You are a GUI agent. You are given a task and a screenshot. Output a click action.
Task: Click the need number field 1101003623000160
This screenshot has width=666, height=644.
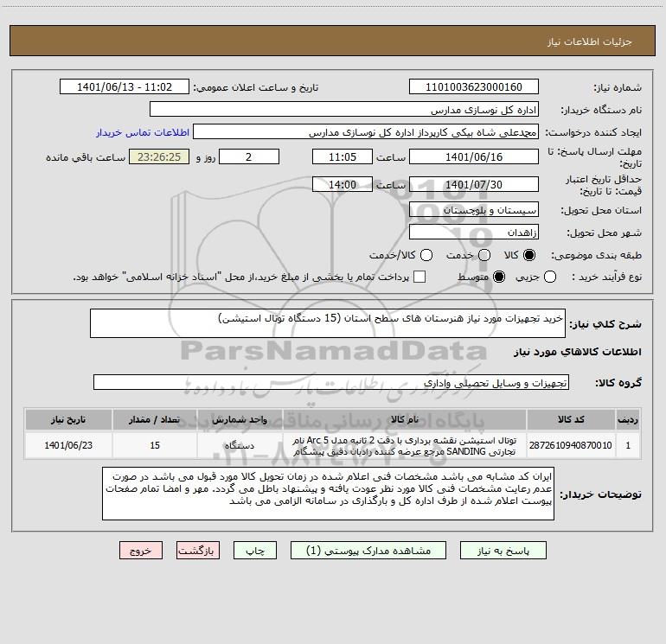click(474, 86)
